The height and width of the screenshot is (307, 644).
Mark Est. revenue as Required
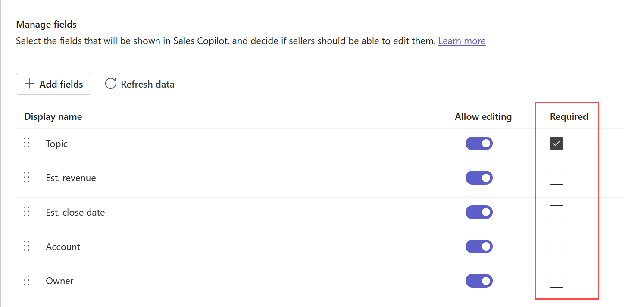pos(556,178)
